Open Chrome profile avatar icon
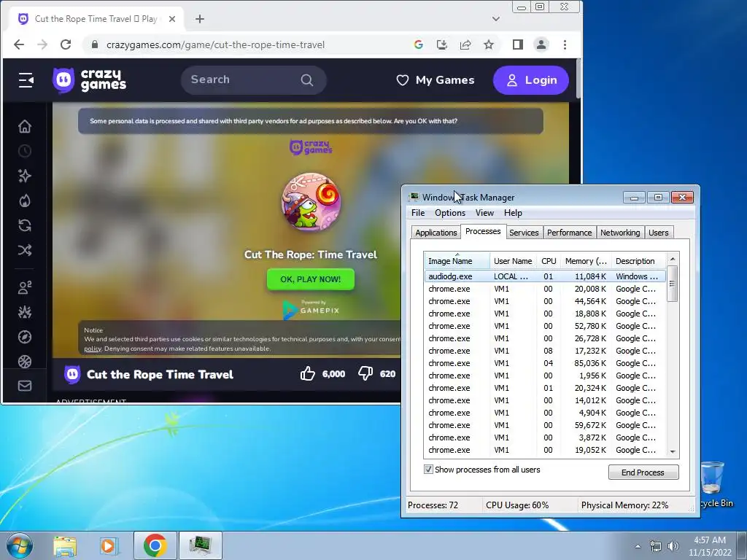Viewport: 747px width, 560px height. pos(541,44)
